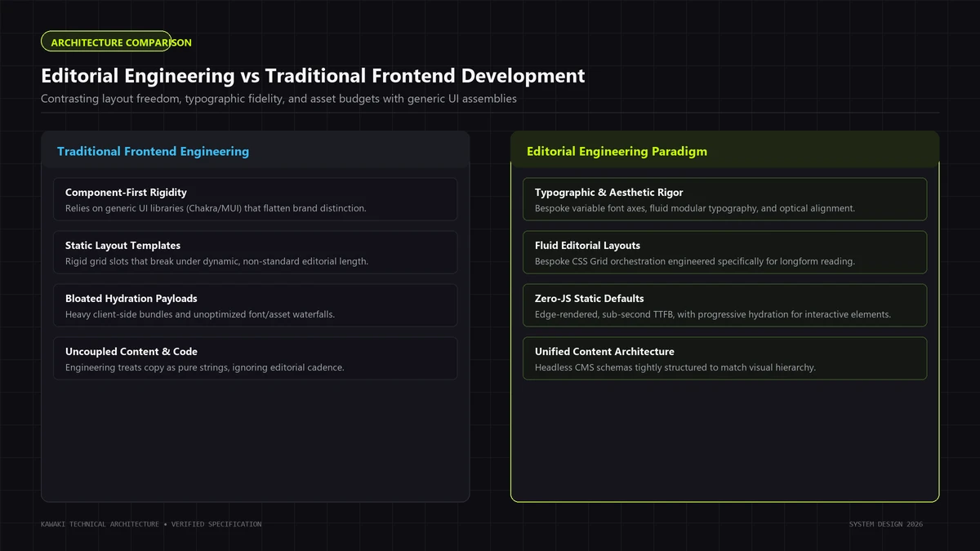Open the 'Static Layout Templates' card title

click(x=122, y=246)
